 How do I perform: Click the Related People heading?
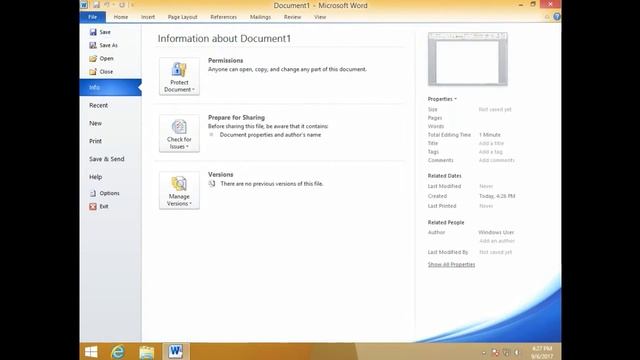[446, 222]
